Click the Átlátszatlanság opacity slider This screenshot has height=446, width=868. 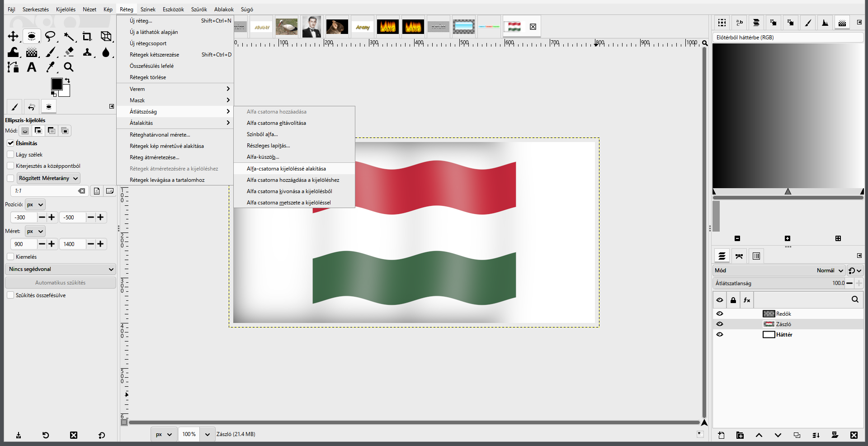tap(779, 283)
